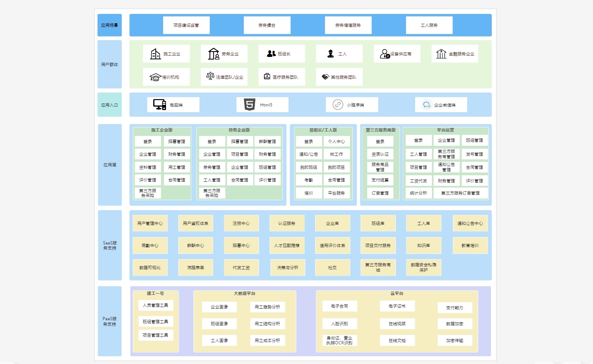This screenshot has height=364, width=593.
Task: Click the handshake icon for 其他服务团队
Action: (x=325, y=77)
